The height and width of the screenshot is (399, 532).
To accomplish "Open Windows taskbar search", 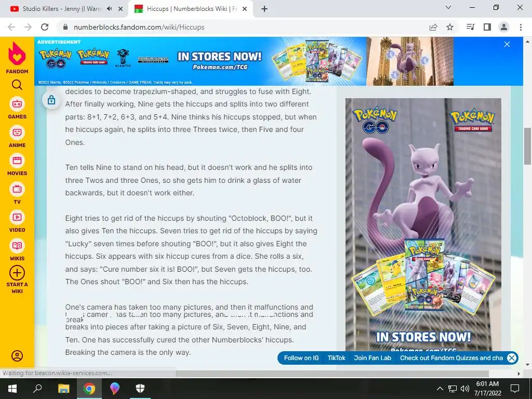I will point(37,389).
